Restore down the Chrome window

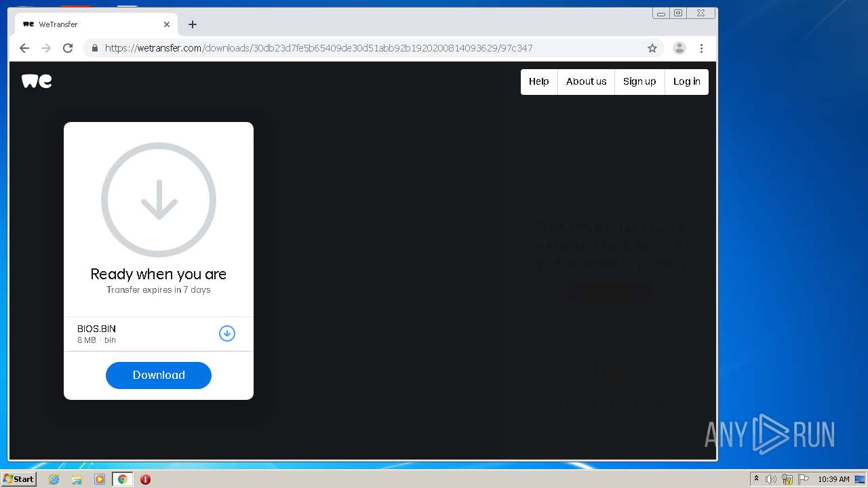coord(678,13)
